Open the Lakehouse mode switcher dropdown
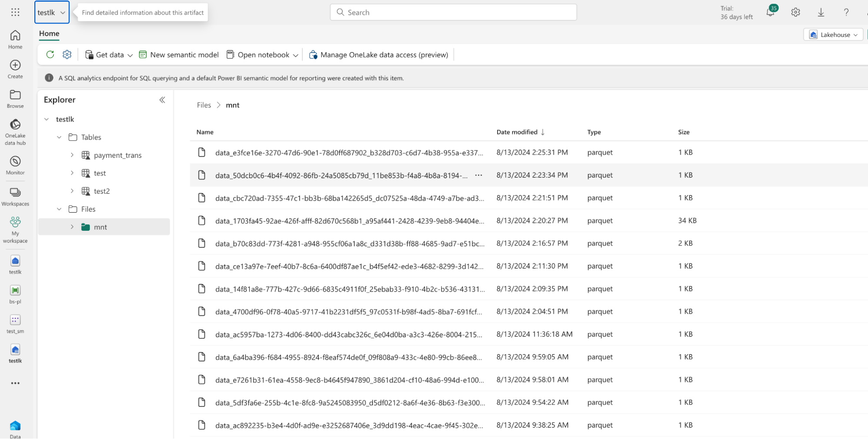Screen dimensions: 868x439 pyautogui.click(x=834, y=35)
